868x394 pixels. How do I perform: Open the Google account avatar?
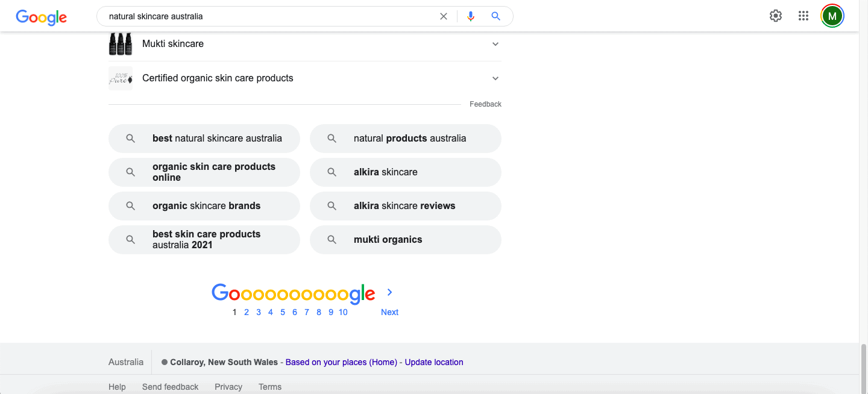(x=832, y=16)
